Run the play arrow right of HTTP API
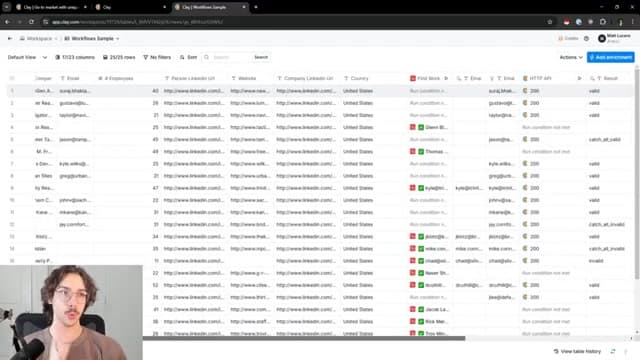Screen dimensions: 640x360 pos(579,78)
